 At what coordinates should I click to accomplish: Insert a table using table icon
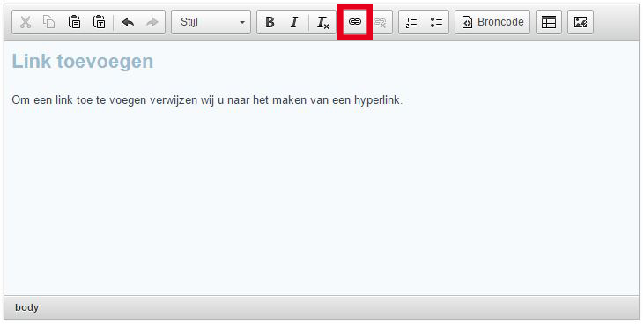[x=549, y=22]
